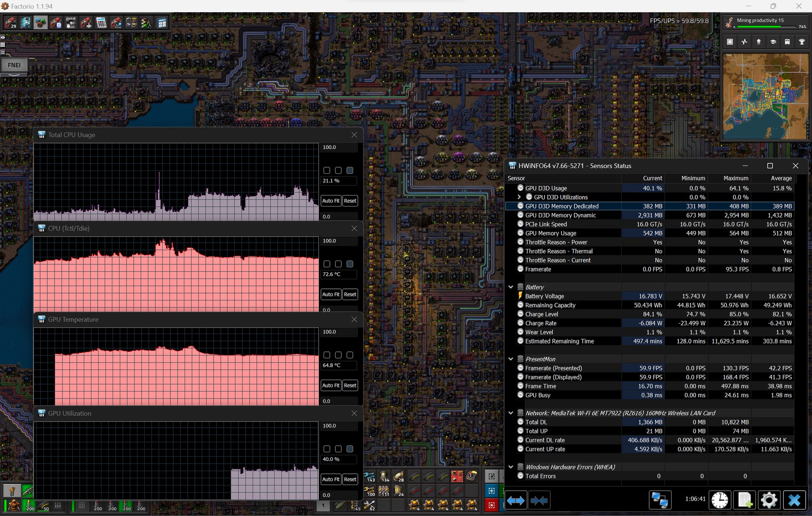812x516 pixels.
Task: Toggle second checkbox in CPU (Tctl/Tdie) graph
Action: coord(338,264)
